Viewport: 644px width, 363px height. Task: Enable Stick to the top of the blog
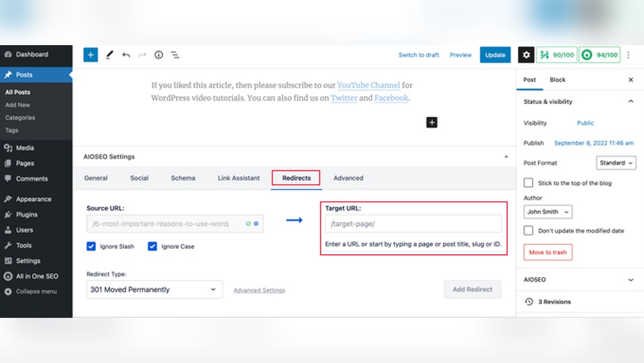click(x=529, y=182)
